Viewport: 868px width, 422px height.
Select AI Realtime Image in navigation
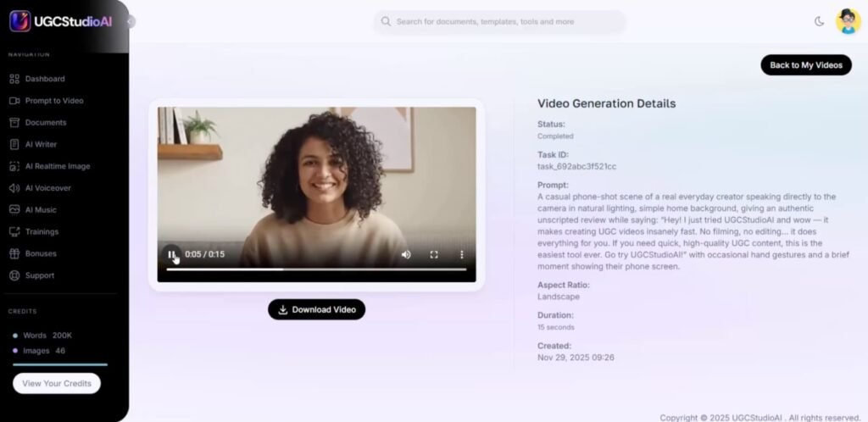[58, 166]
